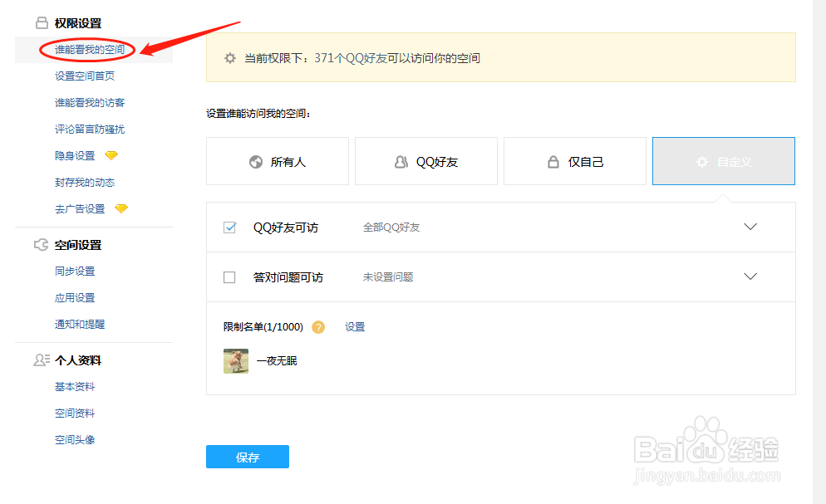
Task: Click the gear icon on 自定义
Action: [702, 162]
